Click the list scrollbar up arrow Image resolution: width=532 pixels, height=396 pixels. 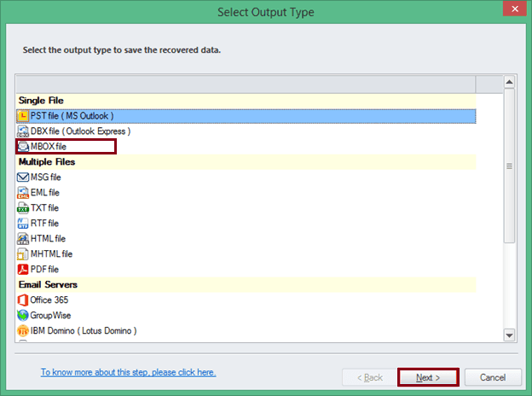509,82
